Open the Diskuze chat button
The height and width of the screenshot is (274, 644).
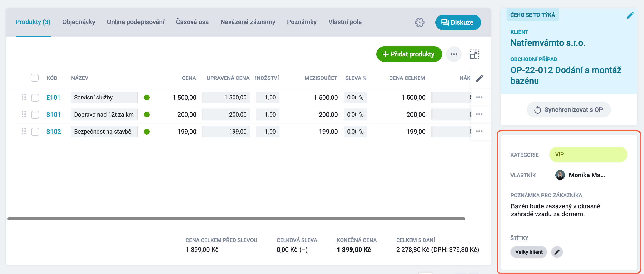pos(458,22)
